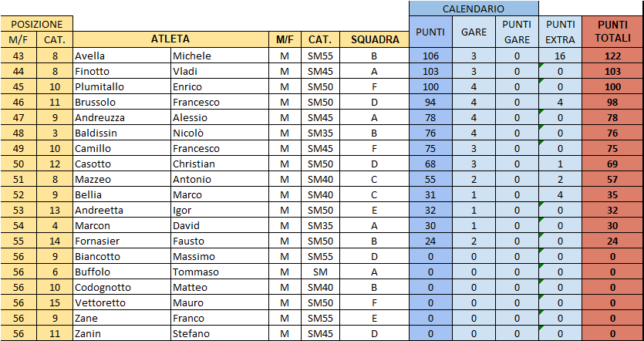This screenshot has height=341, width=644.
Task: Click the surname cell Fornasier
Action: click(x=121, y=241)
